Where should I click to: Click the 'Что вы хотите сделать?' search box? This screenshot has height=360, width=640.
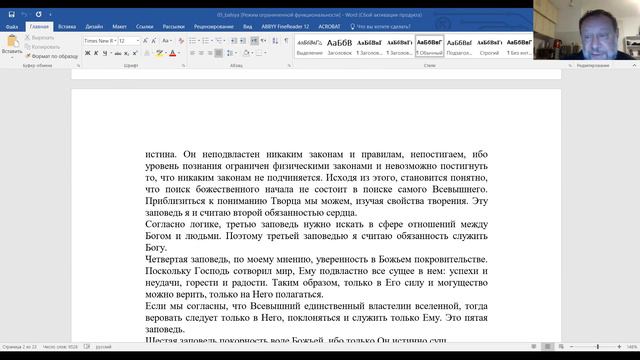(380, 27)
